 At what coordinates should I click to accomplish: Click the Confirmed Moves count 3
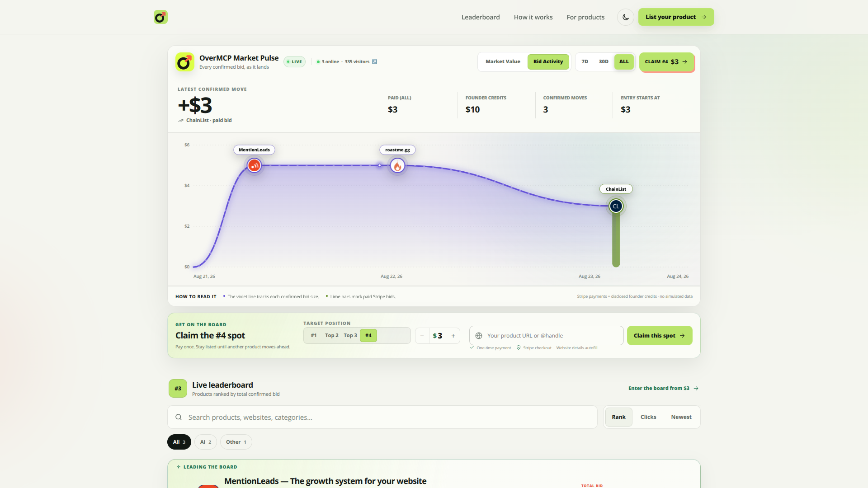546,110
